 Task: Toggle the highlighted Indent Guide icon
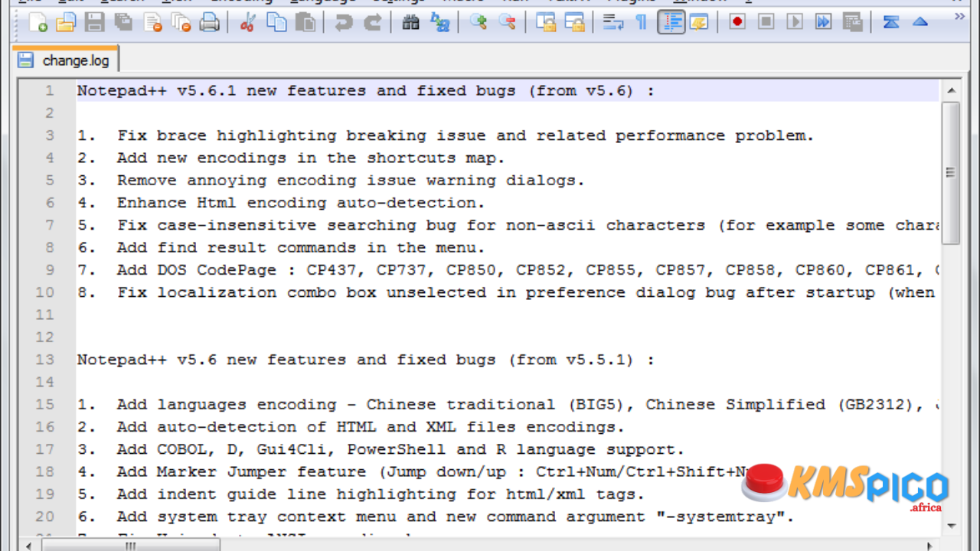pyautogui.click(x=671, y=22)
